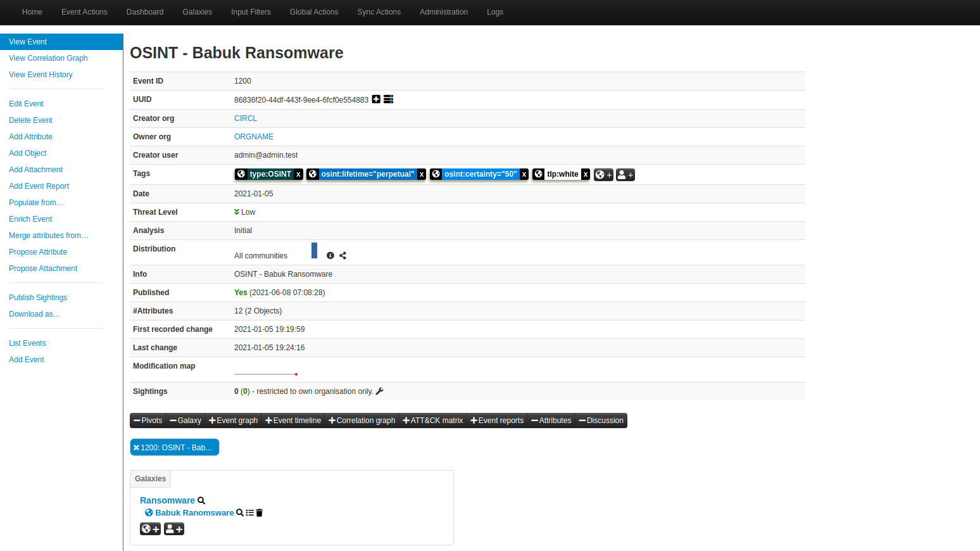Click Populate from… in sidebar
Viewport: 980px width, 551px height.
pyautogui.click(x=36, y=203)
